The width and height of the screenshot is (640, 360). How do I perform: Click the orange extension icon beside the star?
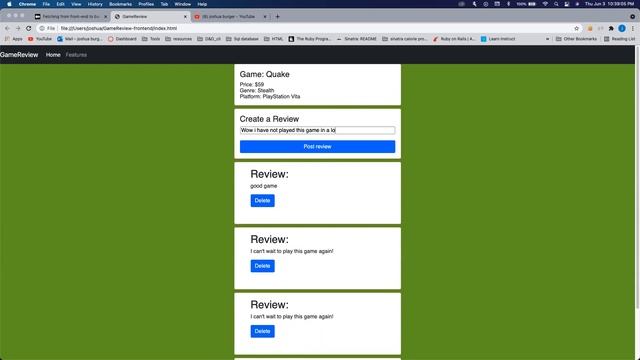pos(590,28)
